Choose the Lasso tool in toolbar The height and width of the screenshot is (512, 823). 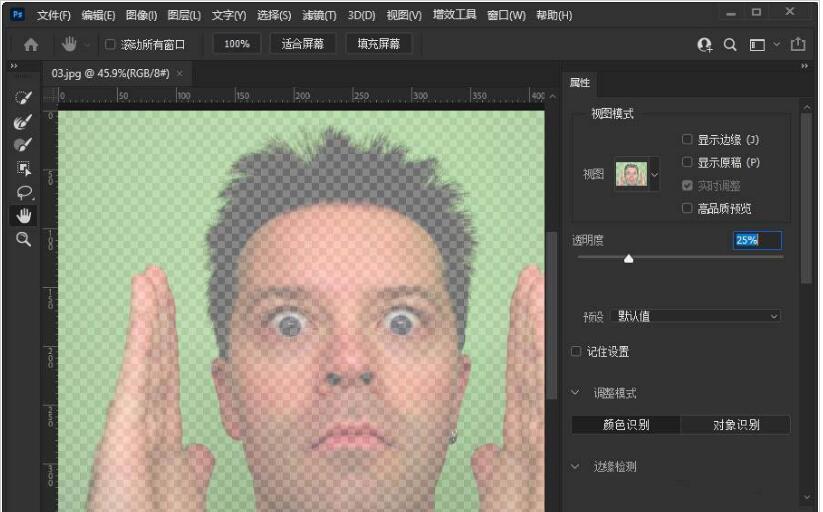pyautogui.click(x=22, y=192)
